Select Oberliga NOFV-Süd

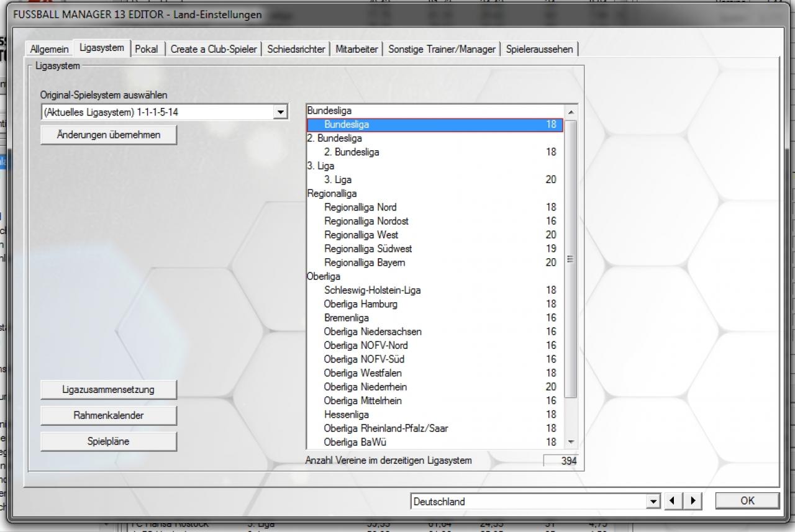point(435,359)
